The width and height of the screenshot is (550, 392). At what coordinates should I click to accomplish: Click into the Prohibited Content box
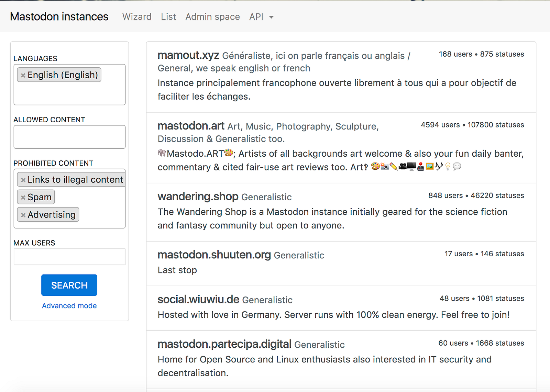69,199
